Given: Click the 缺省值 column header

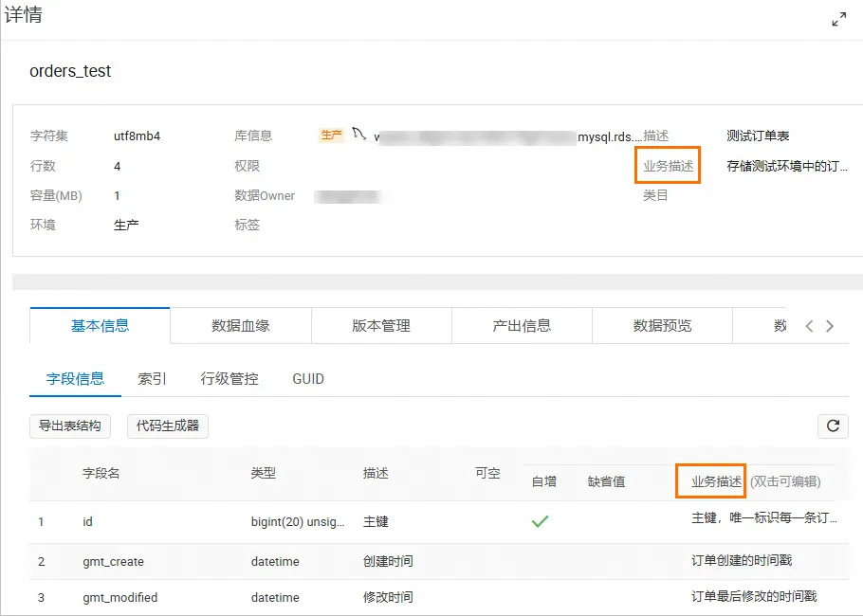Looking at the screenshot, I should point(607,481).
